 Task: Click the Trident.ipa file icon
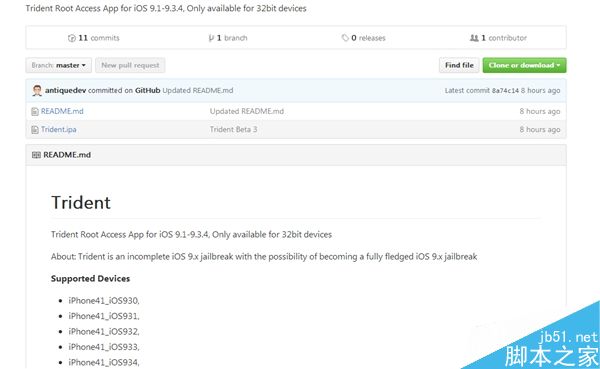tap(35, 130)
